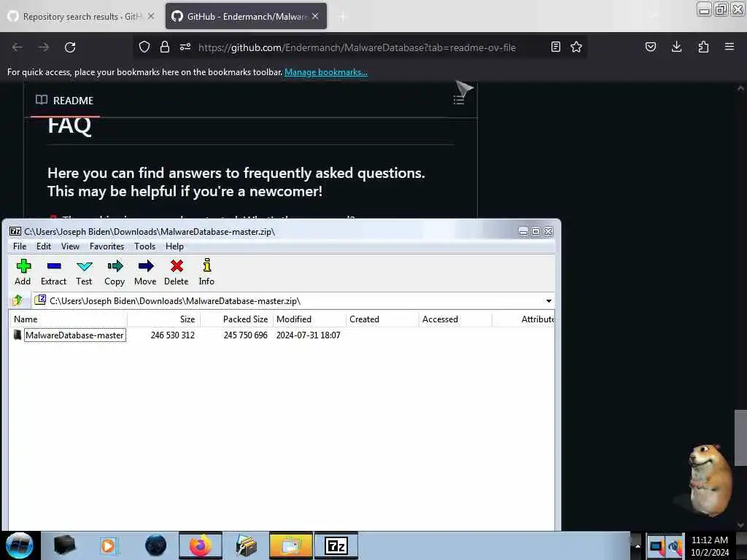This screenshot has height=560, width=747.
Task: Open the Tools menu in 7-Zip
Action: coord(144,246)
